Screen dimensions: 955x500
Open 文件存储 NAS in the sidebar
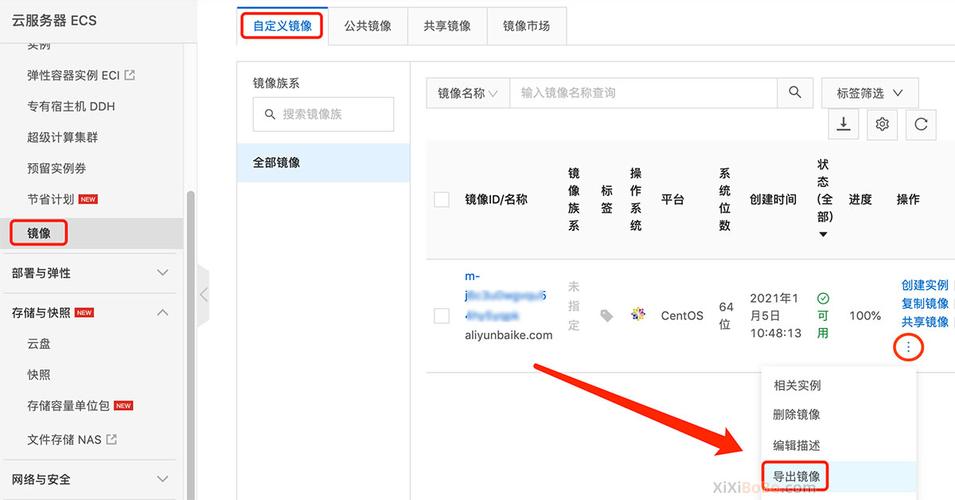coord(64,439)
